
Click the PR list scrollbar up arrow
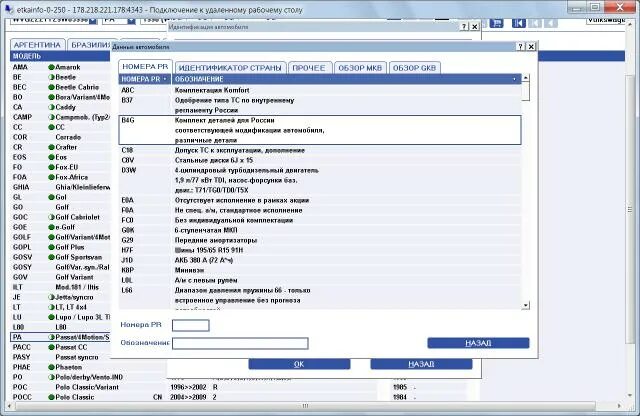[526, 78]
